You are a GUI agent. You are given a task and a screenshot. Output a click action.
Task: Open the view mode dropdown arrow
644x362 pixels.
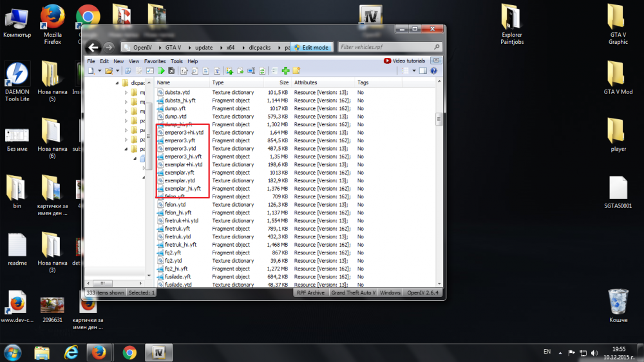click(414, 71)
